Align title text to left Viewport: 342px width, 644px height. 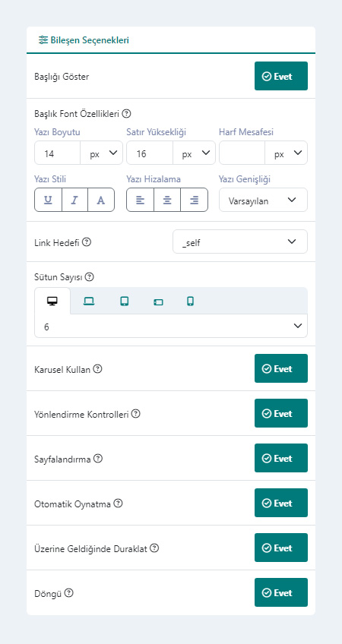[x=140, y=200]
